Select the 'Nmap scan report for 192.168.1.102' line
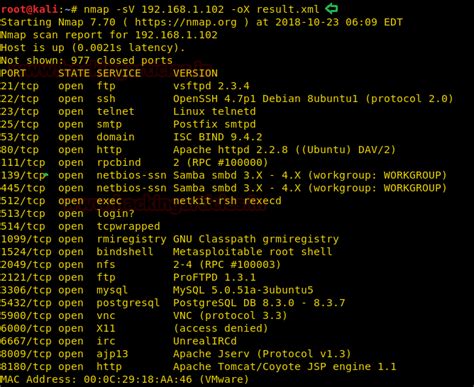 pos(109,35)
